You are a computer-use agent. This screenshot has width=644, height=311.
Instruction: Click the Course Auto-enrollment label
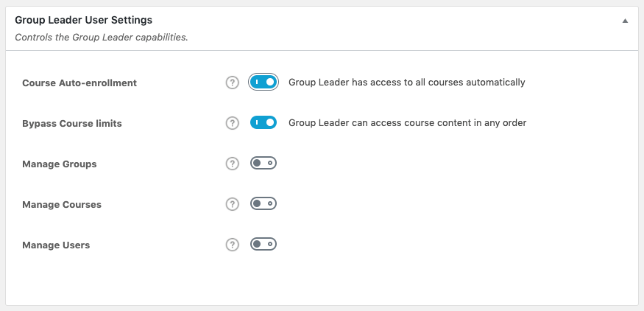pos(79,83)
